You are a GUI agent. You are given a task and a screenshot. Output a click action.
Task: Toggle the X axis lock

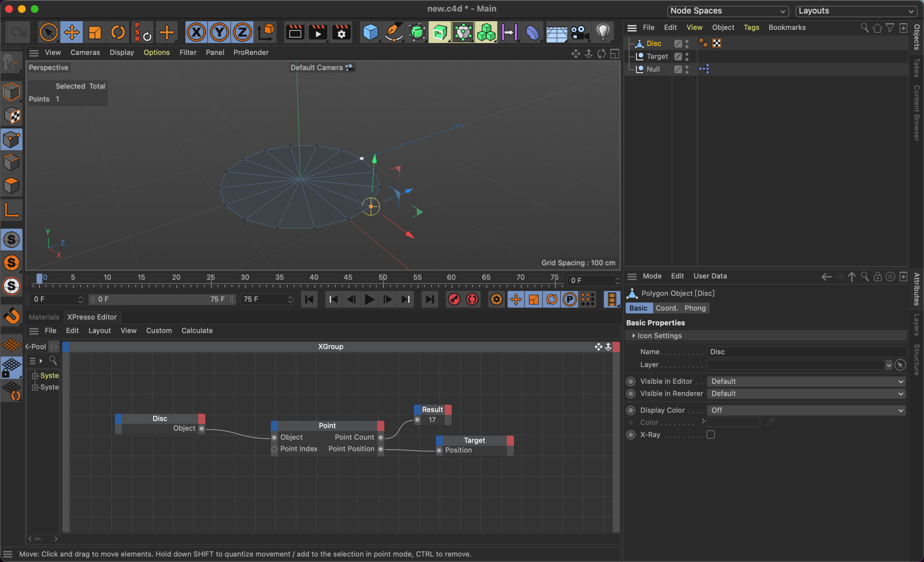tap(196, 32)
